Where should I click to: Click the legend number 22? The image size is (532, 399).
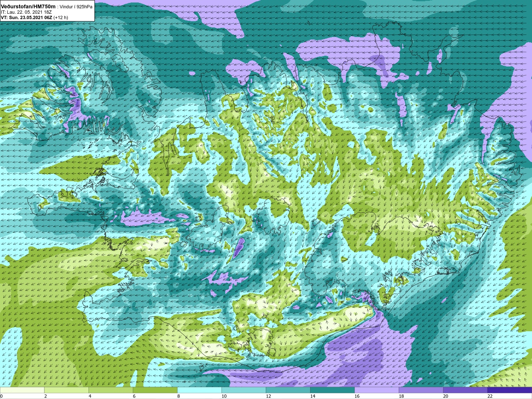[x=490, y=396]
